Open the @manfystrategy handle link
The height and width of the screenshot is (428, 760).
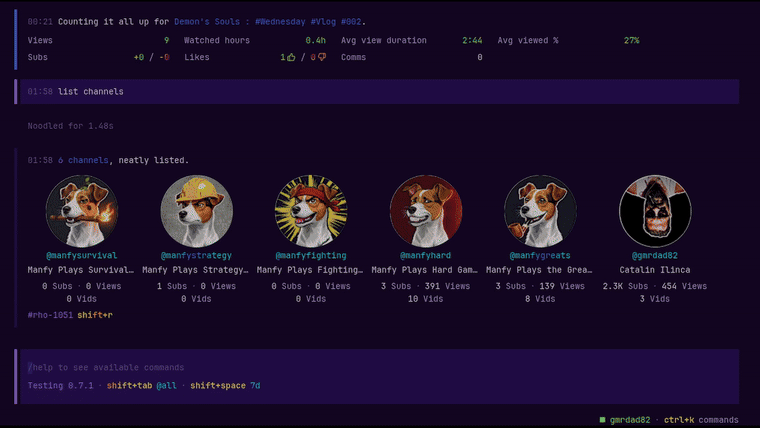[196, 255]
